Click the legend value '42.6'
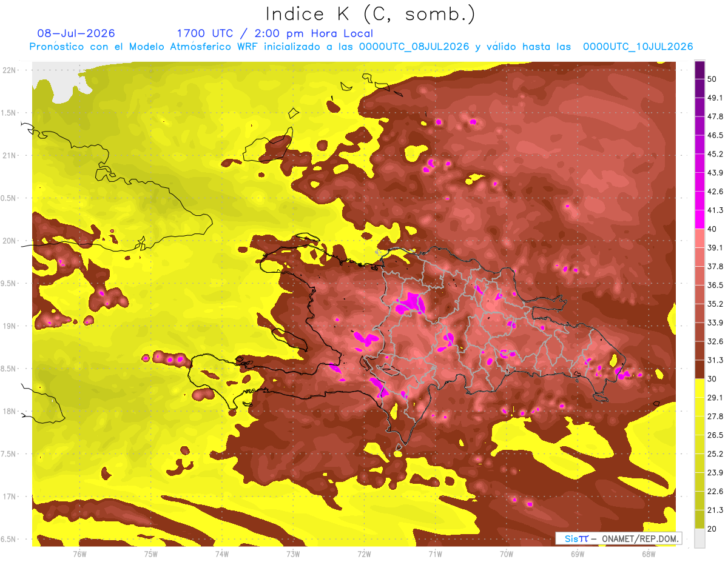The height and width of the screenshot is (562, 728). pyautogui.click(x=715, y=192)
